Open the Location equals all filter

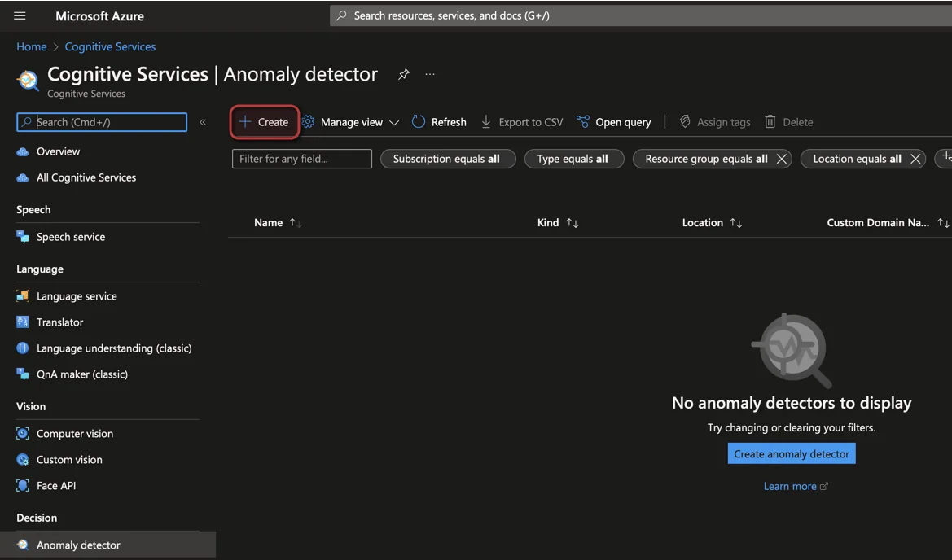(857, 159)
